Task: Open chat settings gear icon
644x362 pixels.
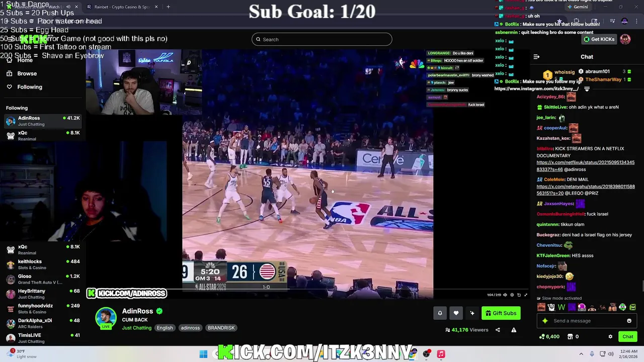Action: coord(610,336)
